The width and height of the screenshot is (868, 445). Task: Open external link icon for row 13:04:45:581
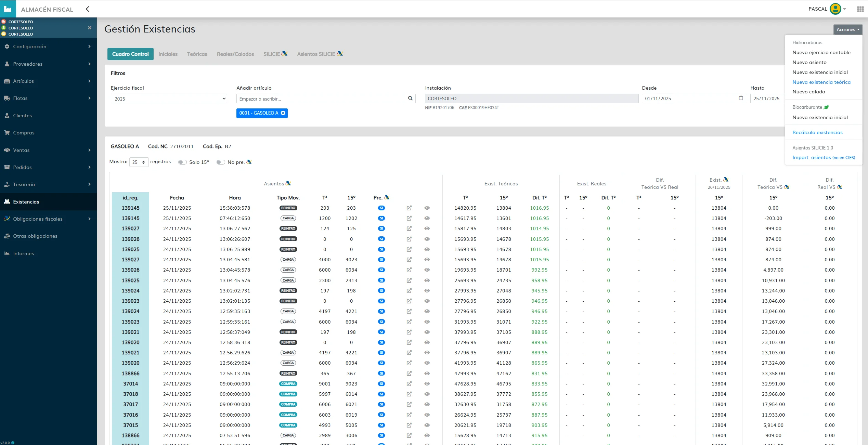[x=409, y=260]
